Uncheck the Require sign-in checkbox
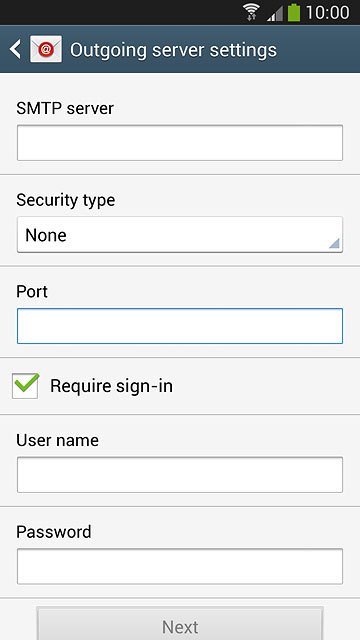This screenshot has height=640, width=360. [x=25, y=386]
